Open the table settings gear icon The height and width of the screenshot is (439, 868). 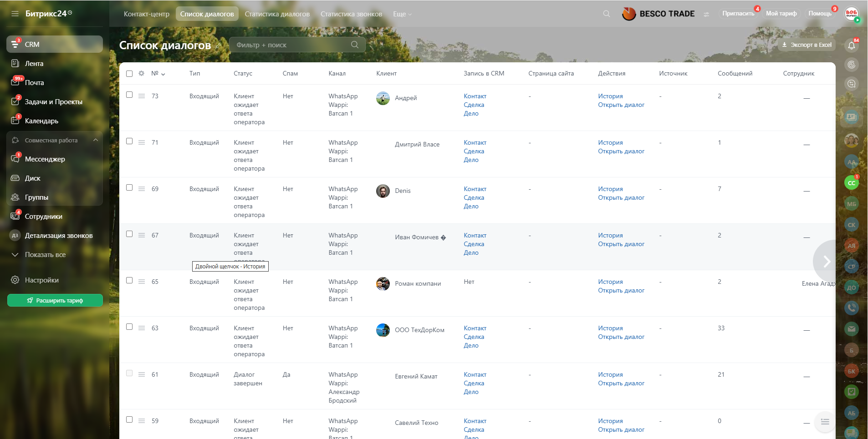[x=141, y=73]
